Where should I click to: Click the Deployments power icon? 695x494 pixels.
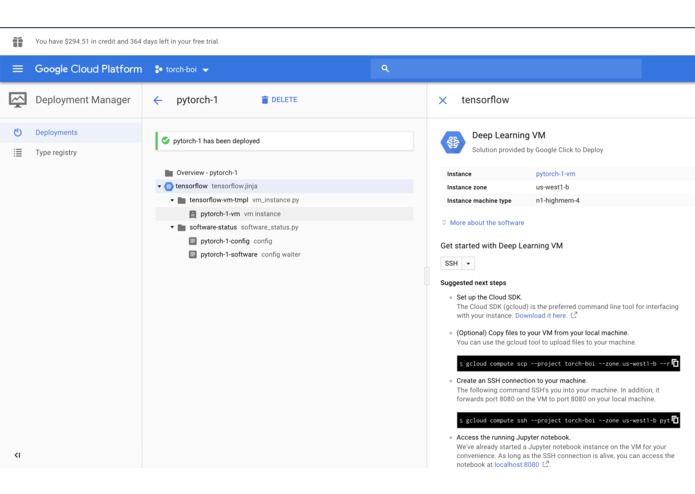[x=18, y=132]
